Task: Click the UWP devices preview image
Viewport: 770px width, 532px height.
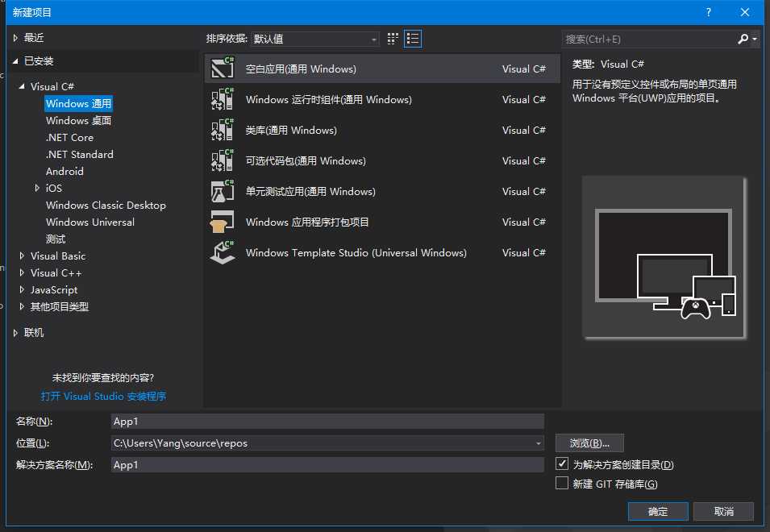Action: point(664,258)
